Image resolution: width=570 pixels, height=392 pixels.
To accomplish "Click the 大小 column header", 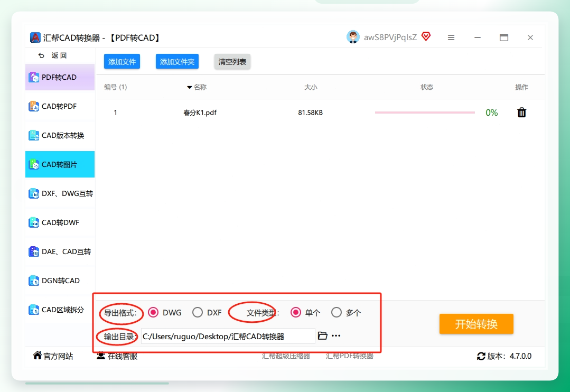I will coord(311,87).
